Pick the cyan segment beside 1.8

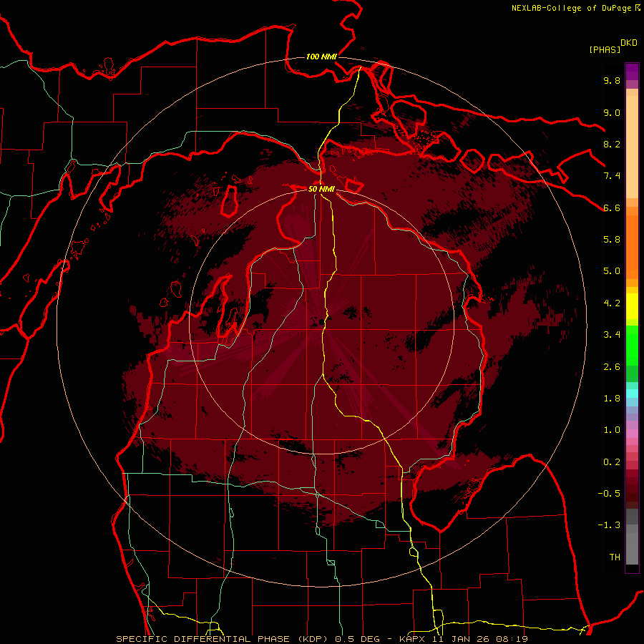click(x=632, y=394)
